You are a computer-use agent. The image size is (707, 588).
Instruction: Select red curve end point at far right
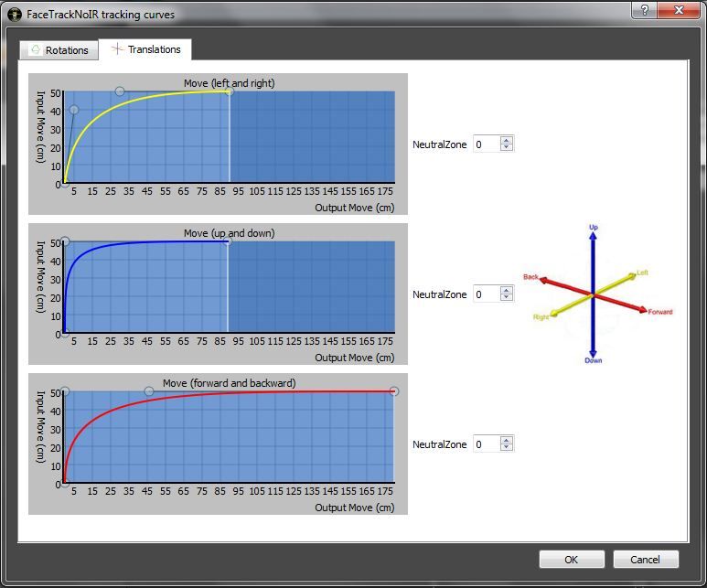click(x=393, y=391)
